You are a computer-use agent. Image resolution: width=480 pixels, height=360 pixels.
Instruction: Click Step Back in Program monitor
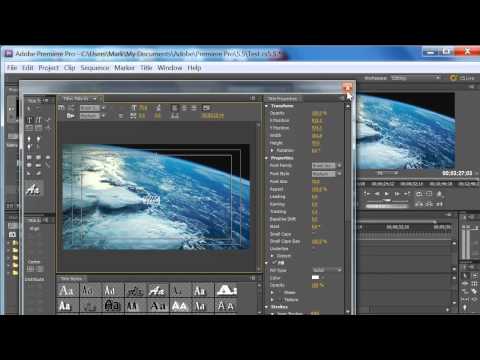click(377, 193)
